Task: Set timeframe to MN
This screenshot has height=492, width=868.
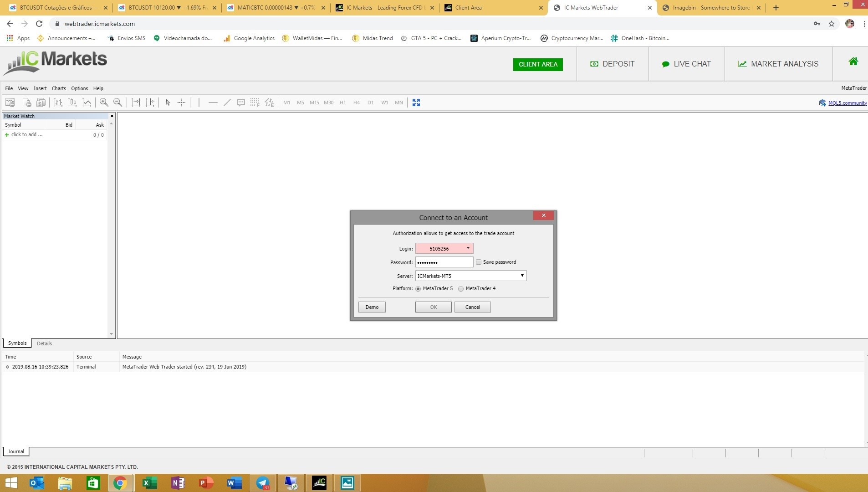Action: [399, 102]
